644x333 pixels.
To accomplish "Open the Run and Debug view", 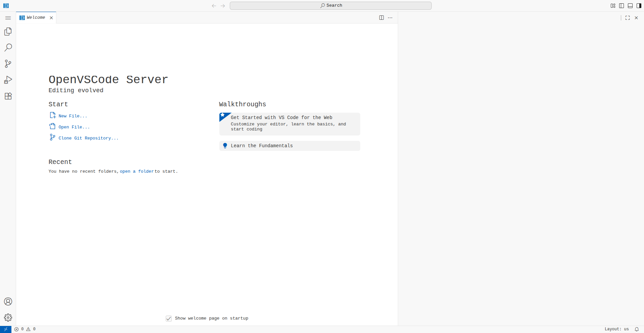I will click(8, 80).
